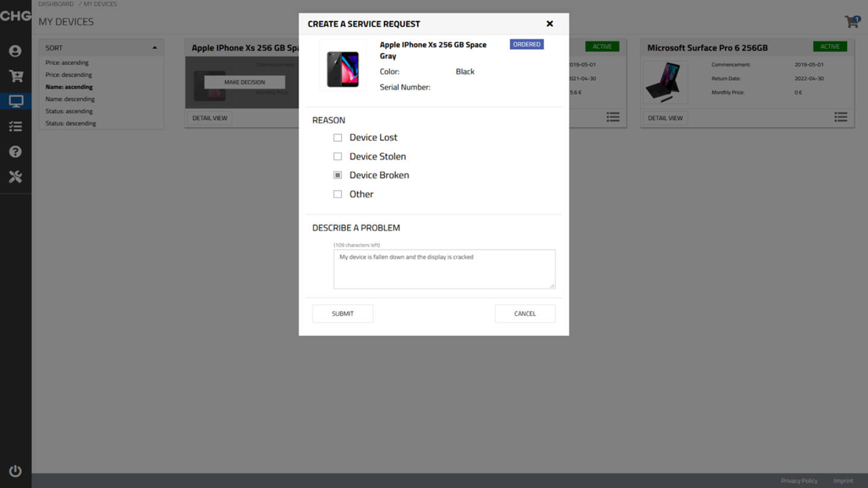Click the Apple iPhone Xs dialog title text
The width and height of the screenshot is (868, 488).
click(x=433, y=50)
